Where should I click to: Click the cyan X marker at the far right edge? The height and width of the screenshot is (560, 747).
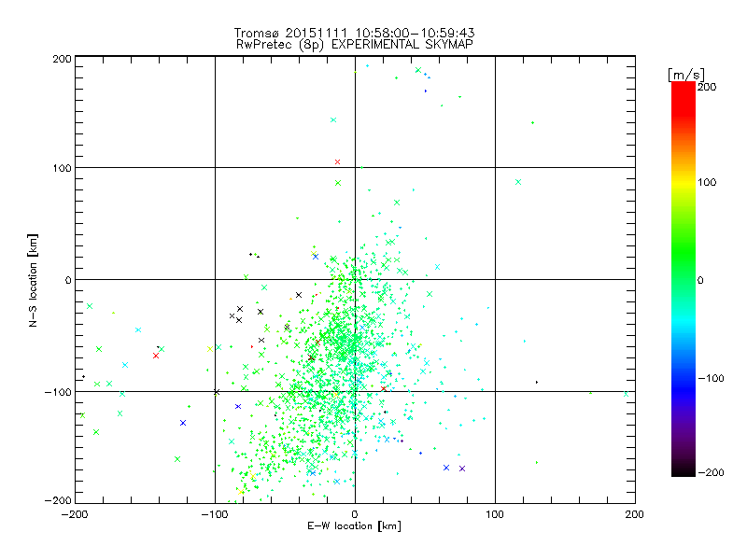626,394
